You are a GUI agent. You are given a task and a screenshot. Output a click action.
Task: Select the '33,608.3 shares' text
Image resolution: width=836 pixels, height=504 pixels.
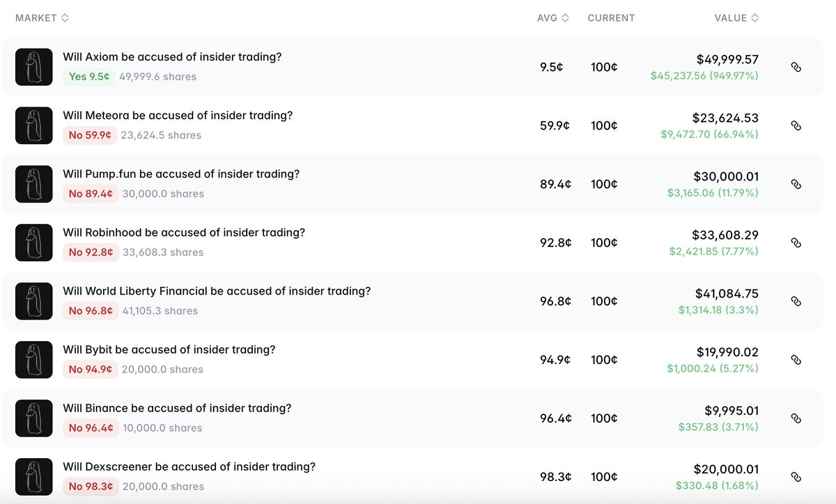point(163,252)
